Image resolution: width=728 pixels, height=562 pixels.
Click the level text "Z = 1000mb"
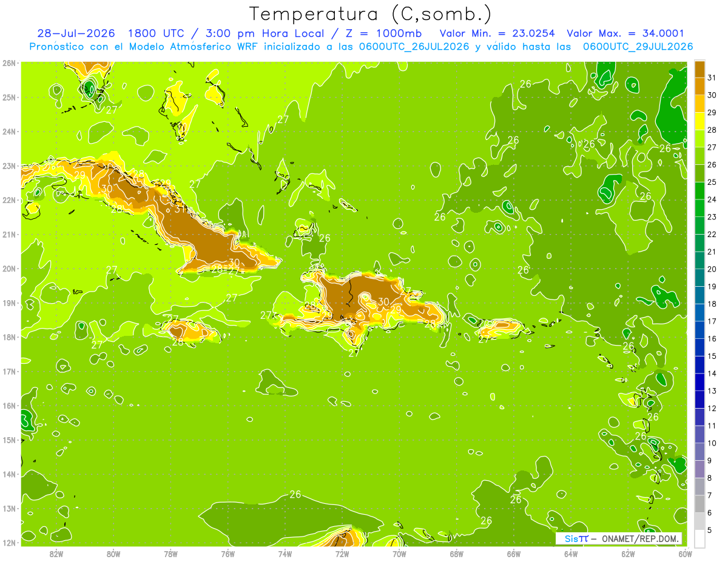[x=385, y=33]
